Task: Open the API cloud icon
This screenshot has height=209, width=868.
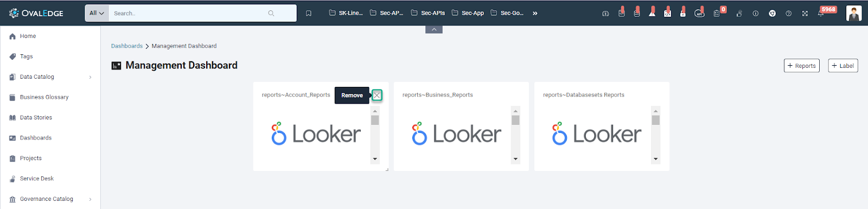Action: [x=699, y=13]
